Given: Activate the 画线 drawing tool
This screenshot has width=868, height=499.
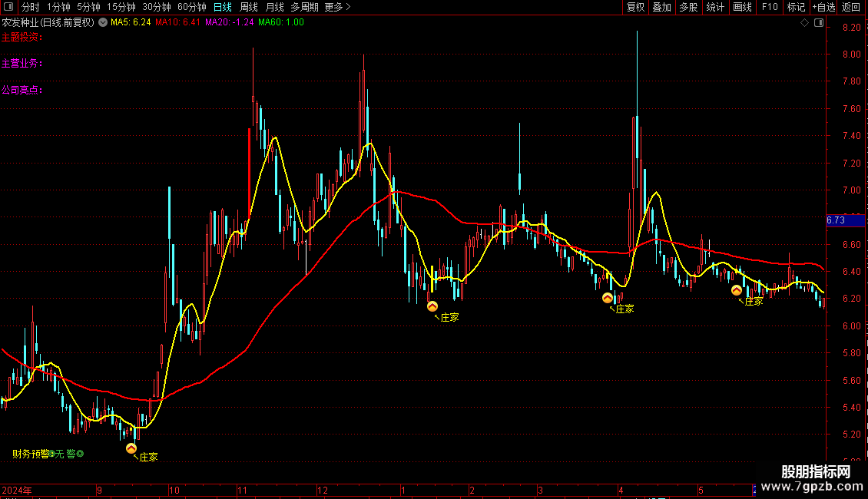Looking at the screenshot, I should click(742, 7).
